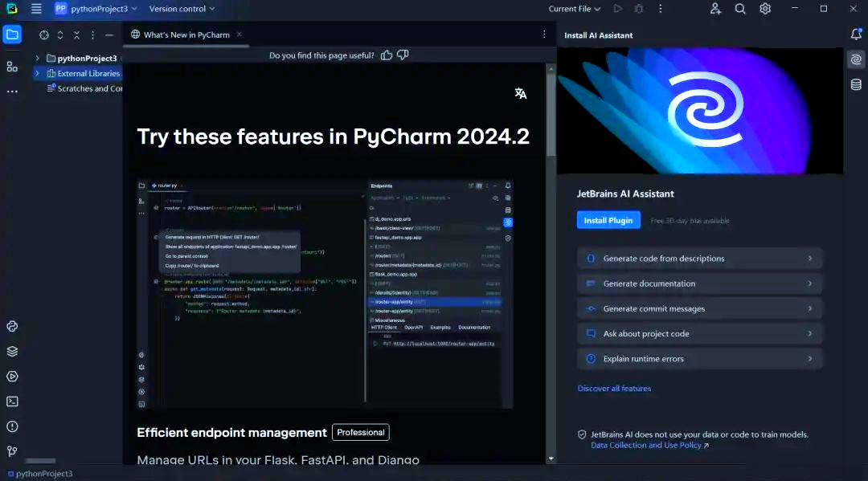This screenshot has width=868, height=481.
Task: Open the notifications bell
Action: click(x=854, y=35)
